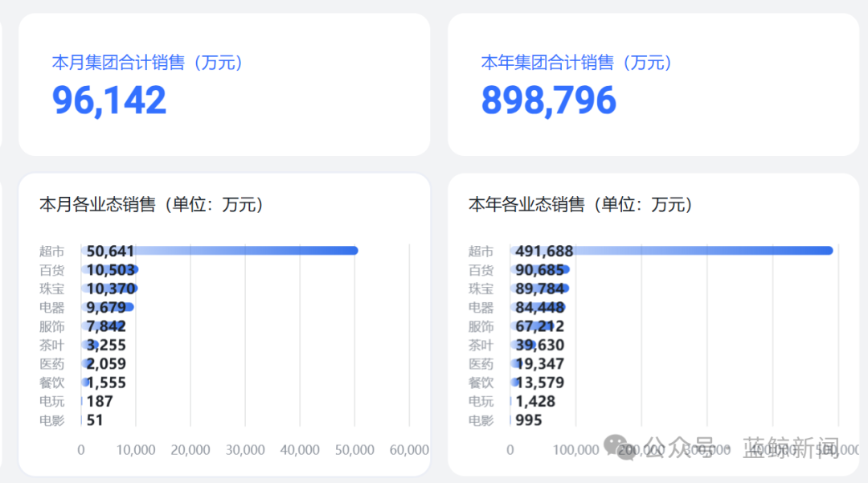Click the monthly 医药 value 2,059
This screenshot has height=483, width=868.
[x=106, y=364]
